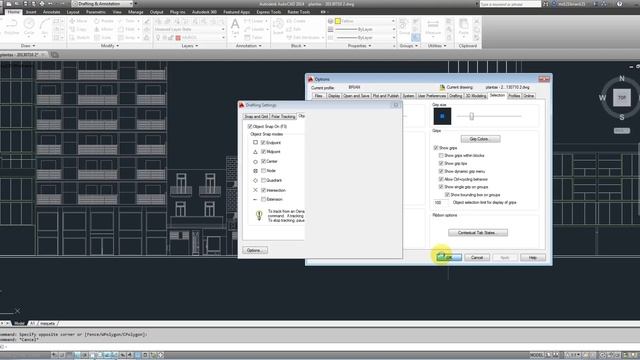Expand the Block panel dropdown
The width and height of the screenshot is (640, 360).
tap(298, 46)
